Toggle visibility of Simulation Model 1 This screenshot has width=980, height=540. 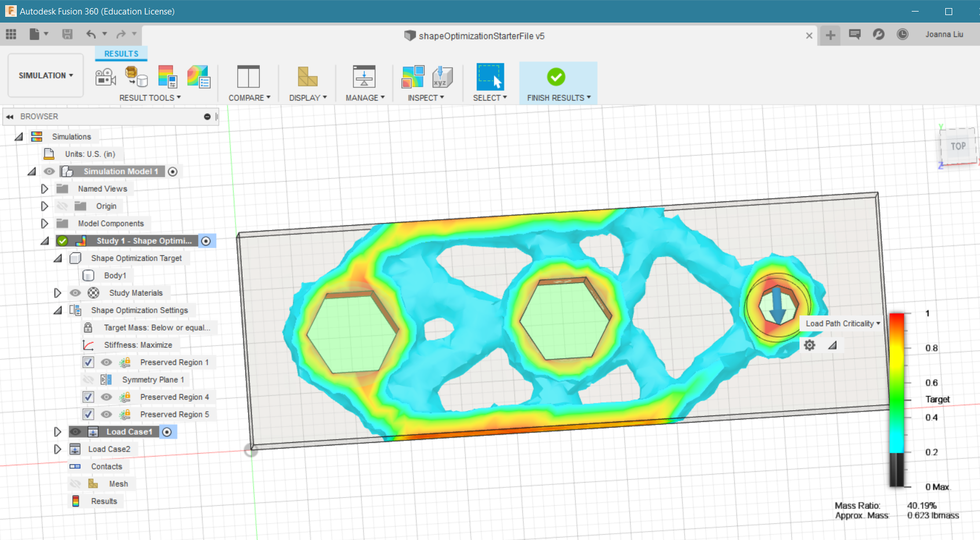(50, 171)
